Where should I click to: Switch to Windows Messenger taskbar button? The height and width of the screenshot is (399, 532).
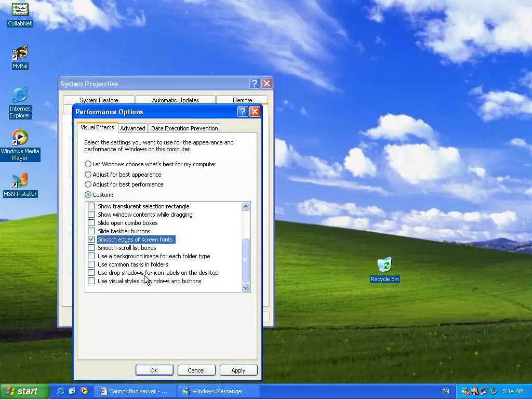219,391
